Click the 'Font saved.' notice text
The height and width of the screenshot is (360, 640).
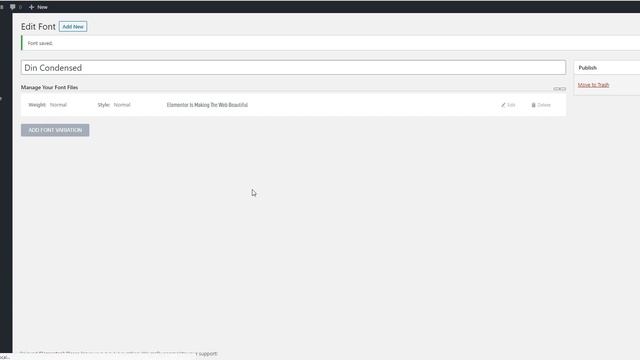click(40, 43)
